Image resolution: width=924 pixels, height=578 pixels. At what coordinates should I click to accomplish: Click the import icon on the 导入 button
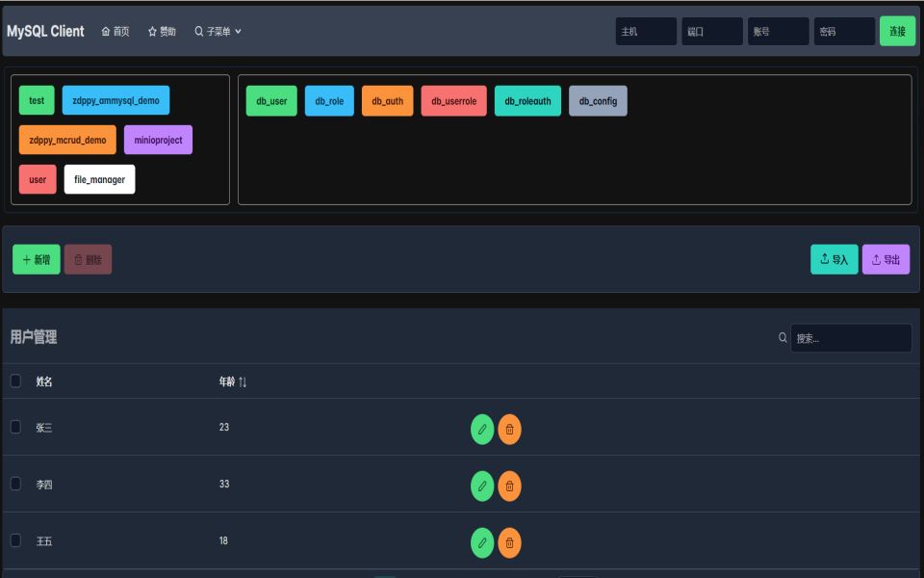coord(825,258)
